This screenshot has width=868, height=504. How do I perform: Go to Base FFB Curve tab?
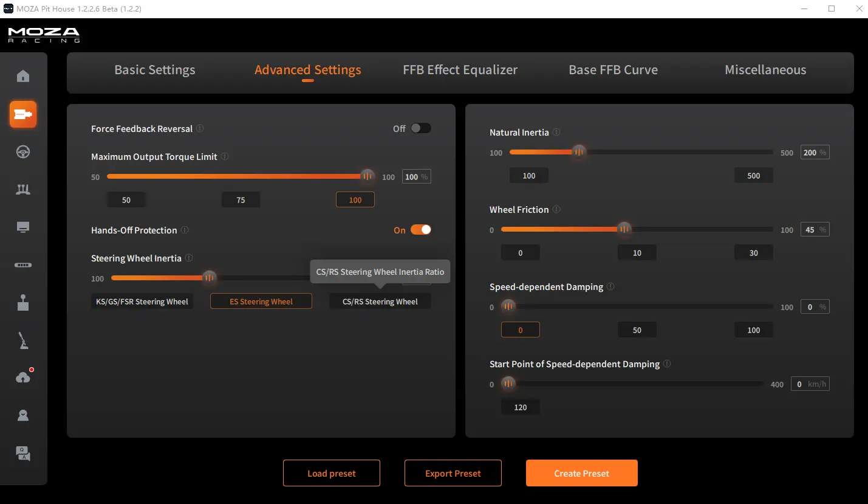point(613,70)
